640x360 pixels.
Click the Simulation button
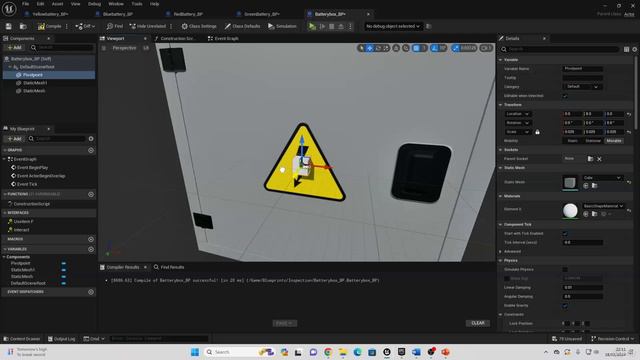point(282,26)
